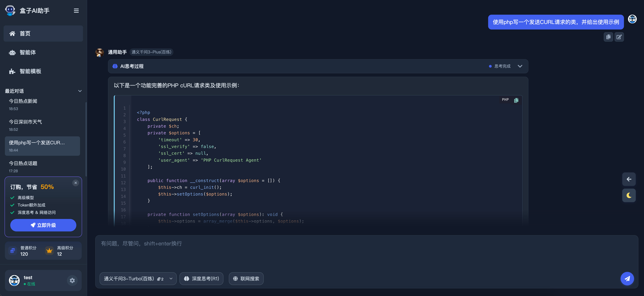Click the 立即升级 upgrade button

tap(43, 225)
